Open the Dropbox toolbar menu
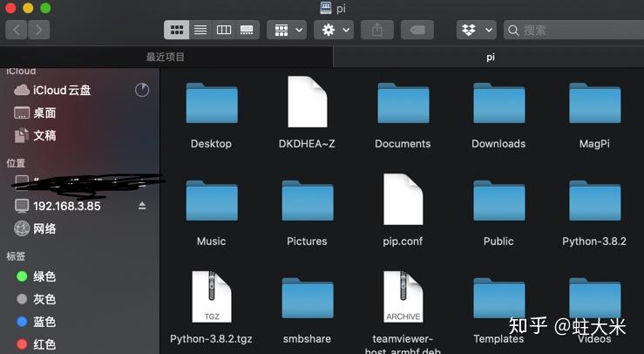 477,30
